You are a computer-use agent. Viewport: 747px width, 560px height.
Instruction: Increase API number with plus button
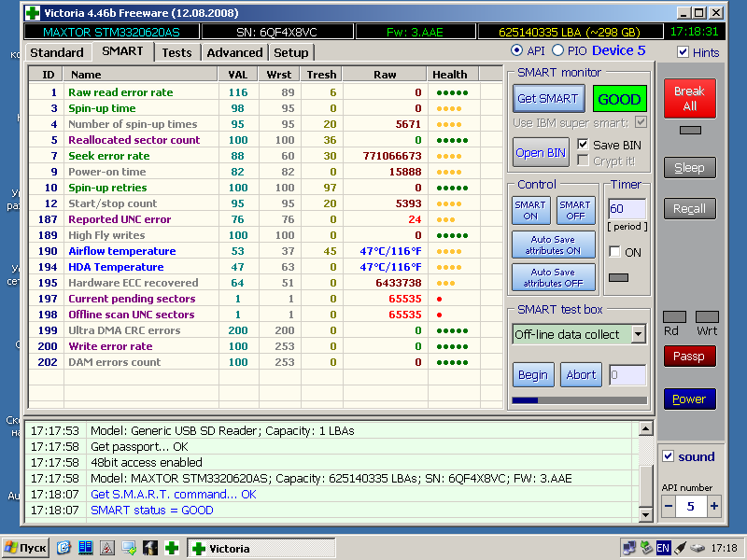point(714,507)
